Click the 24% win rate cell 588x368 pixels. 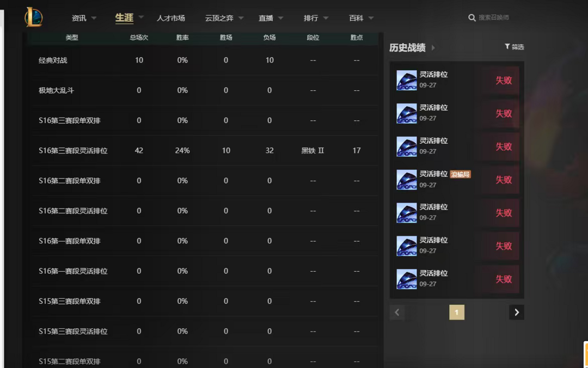(182, 150)
